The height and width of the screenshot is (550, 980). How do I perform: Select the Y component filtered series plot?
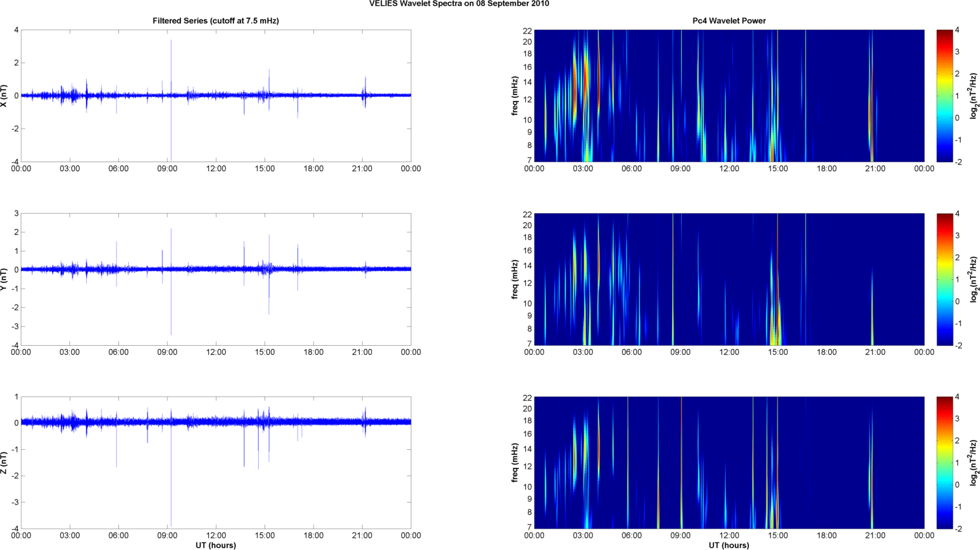tap(215, 304)
